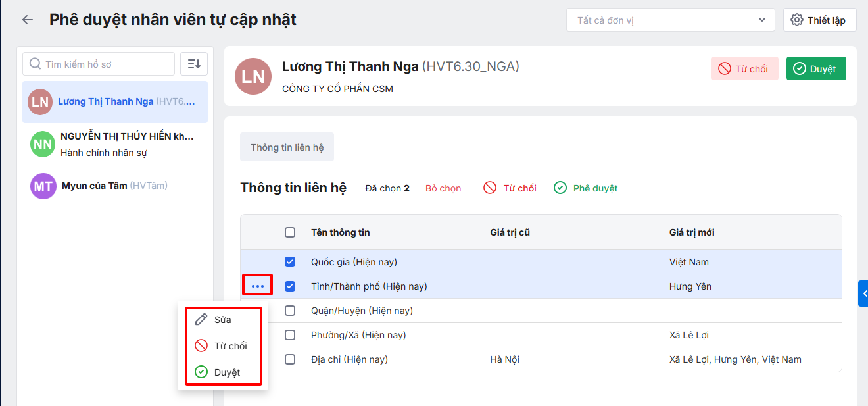Open the Thiết lập settings button
868x406 pixels.
(x=819, y=20)
